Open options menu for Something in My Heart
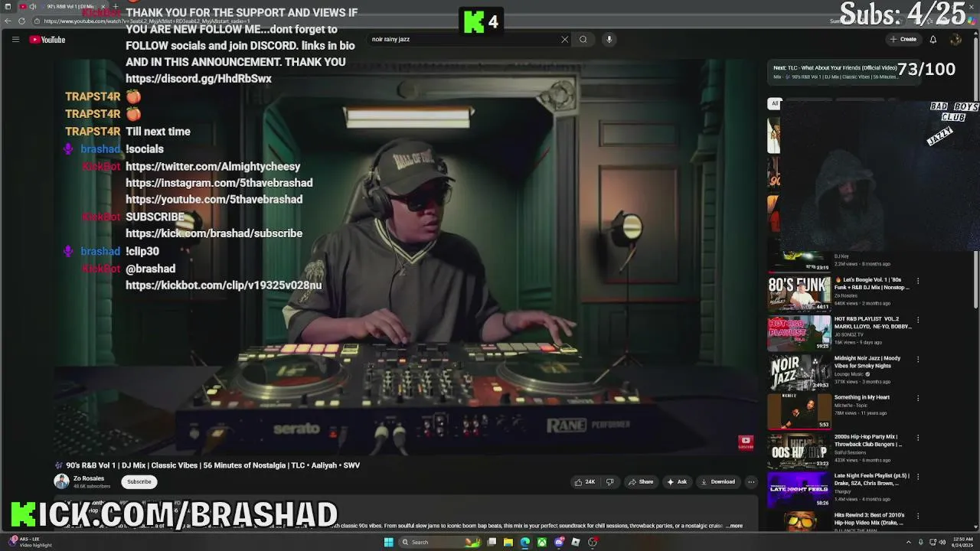 click(918, 399)
